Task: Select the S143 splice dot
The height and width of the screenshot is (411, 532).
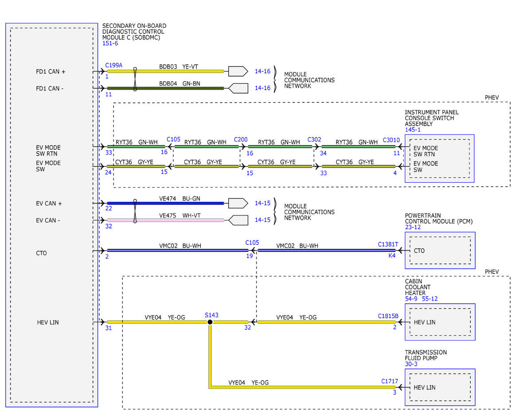Action: click(210, 322)
